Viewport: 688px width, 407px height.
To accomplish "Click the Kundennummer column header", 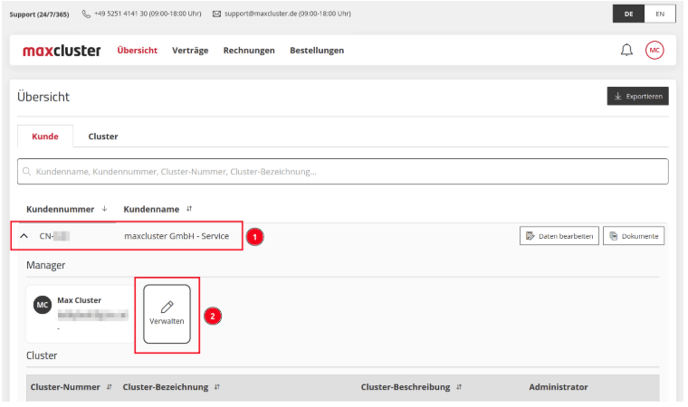I will coord(60,209).
